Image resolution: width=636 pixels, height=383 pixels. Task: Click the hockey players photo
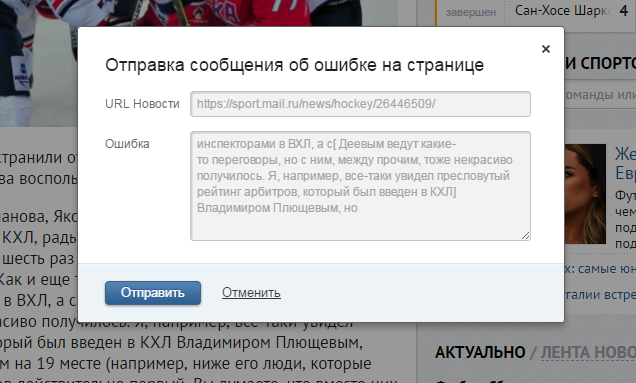tap(199, 13)
